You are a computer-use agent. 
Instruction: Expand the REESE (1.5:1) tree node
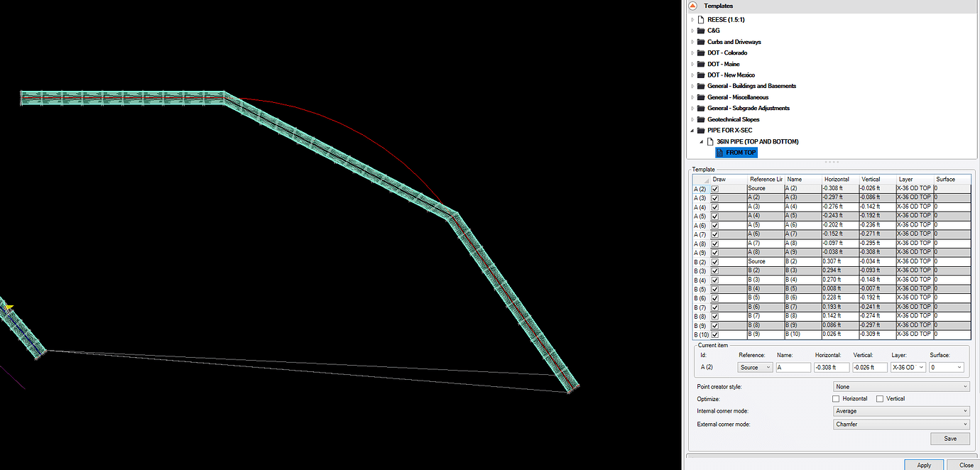point(692,20)
